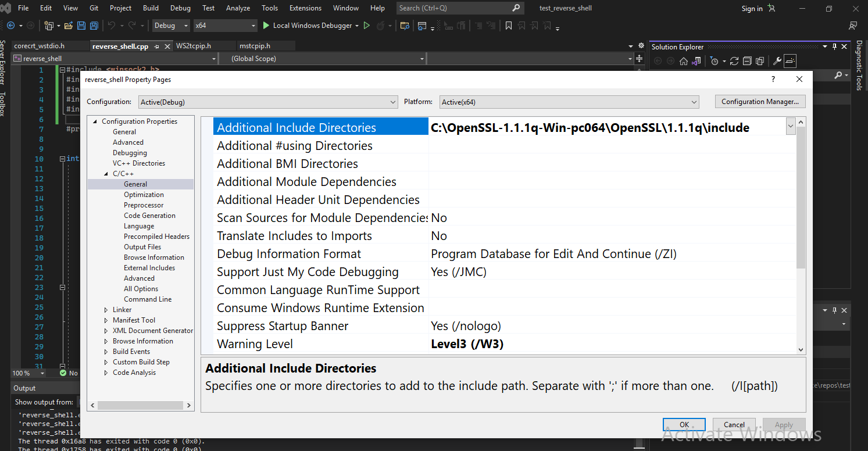Expand the Build Events tree node
Viewport: 868px width, 451px height.
(x=106, y=352)
